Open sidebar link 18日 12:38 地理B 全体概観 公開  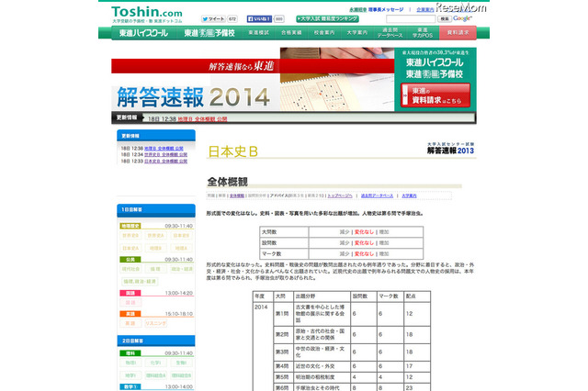164,149
